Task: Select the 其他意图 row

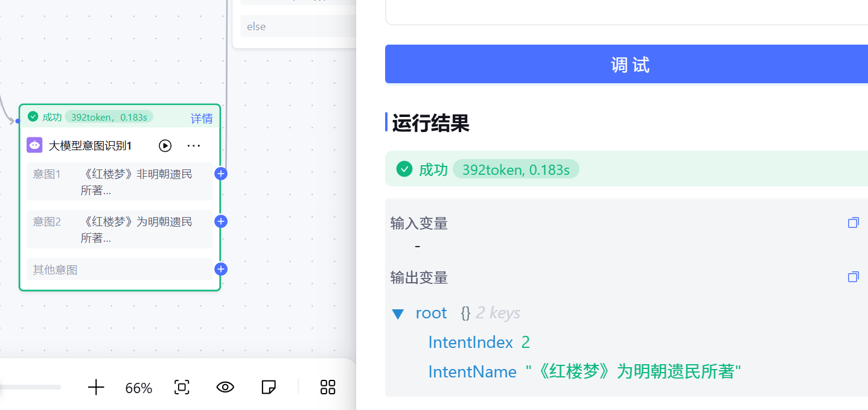Action: coord(120,270)
